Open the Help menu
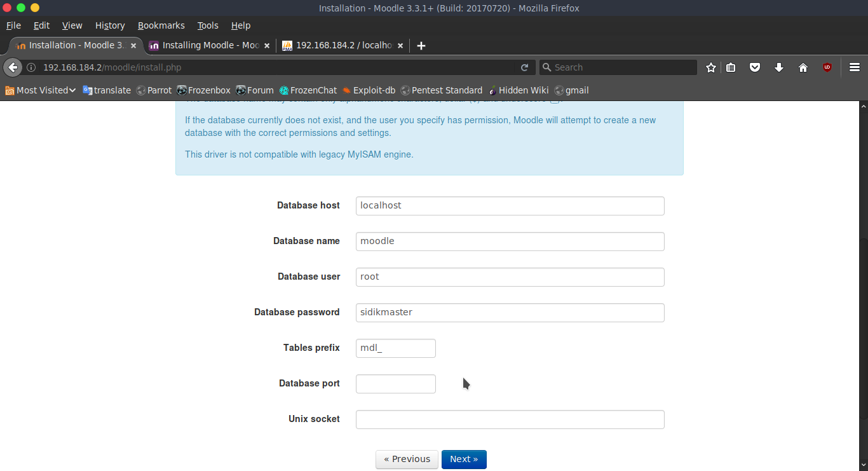868x471 pixels. click(x=240, y=25)
